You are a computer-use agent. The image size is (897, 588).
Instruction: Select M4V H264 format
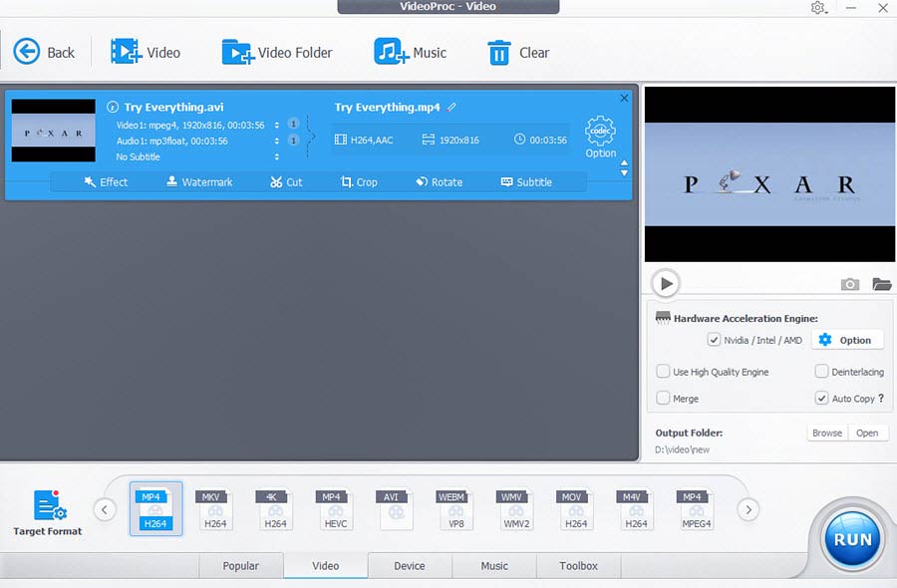[636, 508]
